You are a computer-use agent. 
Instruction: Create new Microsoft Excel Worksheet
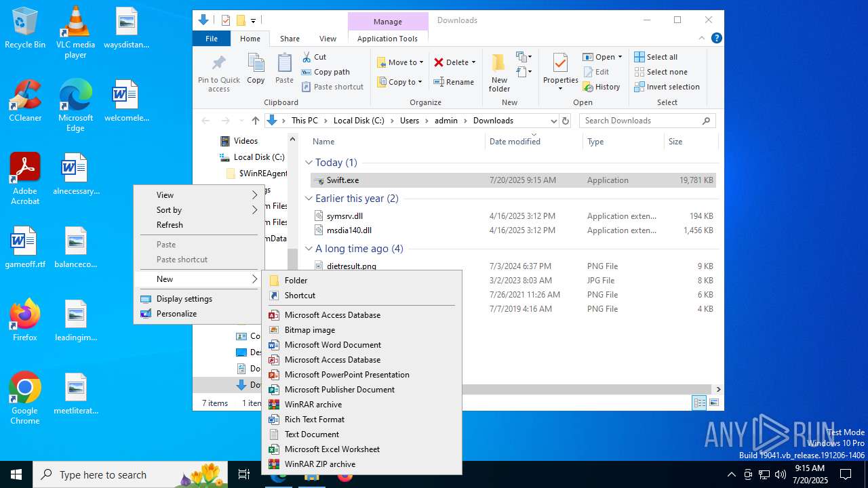pos(361,449)
